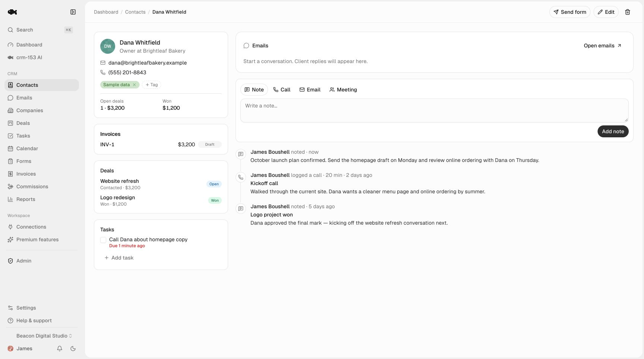Open the Search box in sidebar
Viewport: 644px width, 359px height.
tap(42, 30)
